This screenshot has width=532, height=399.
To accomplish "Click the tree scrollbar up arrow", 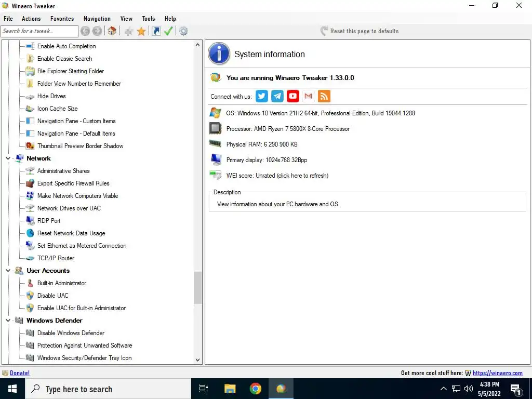I will point(198,45).
